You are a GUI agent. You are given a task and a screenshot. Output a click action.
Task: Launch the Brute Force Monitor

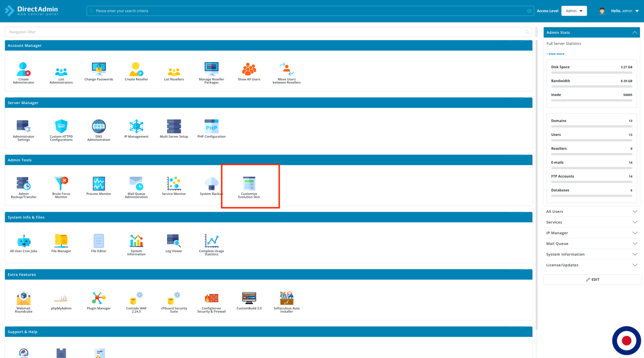click(61, 186)
